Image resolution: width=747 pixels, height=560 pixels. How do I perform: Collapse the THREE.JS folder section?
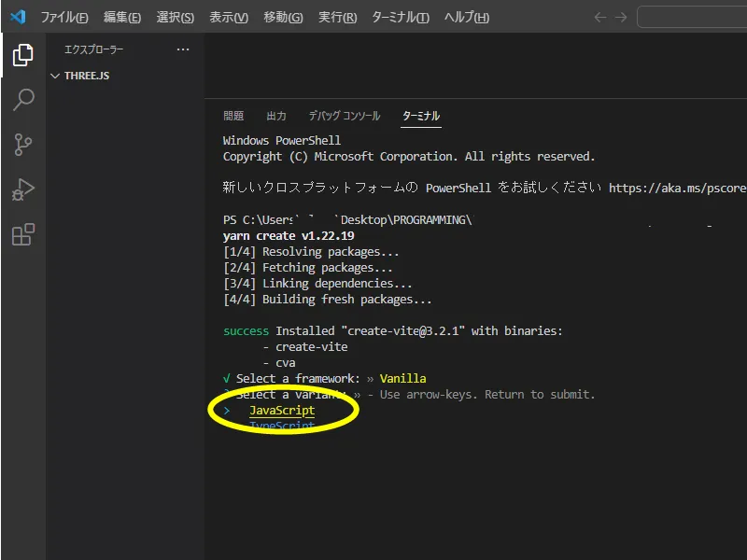pyautogui.click(x=55, y=76)
